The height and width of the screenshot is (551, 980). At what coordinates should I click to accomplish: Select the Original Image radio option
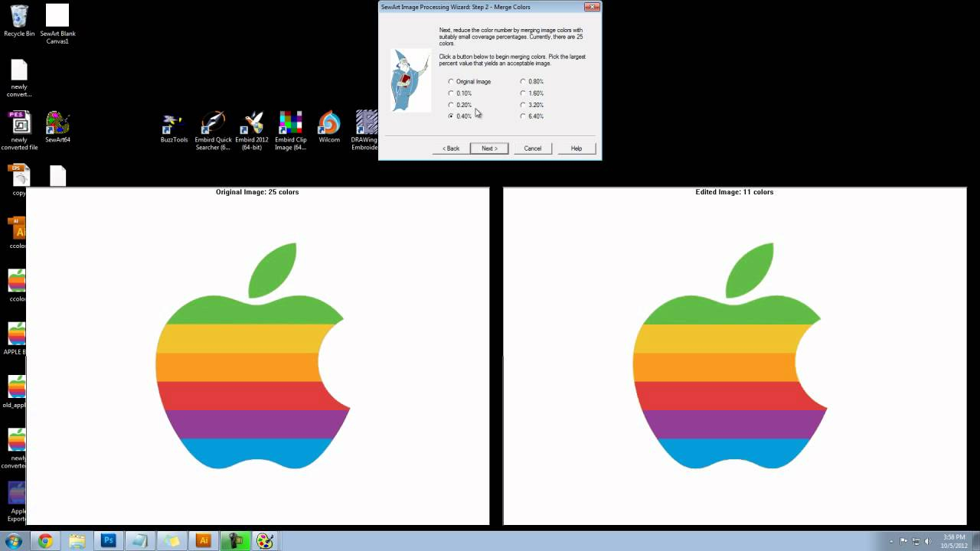451,82
